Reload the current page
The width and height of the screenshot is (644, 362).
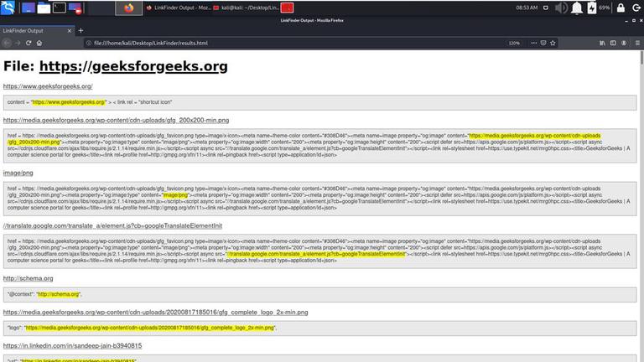[29, 43]
